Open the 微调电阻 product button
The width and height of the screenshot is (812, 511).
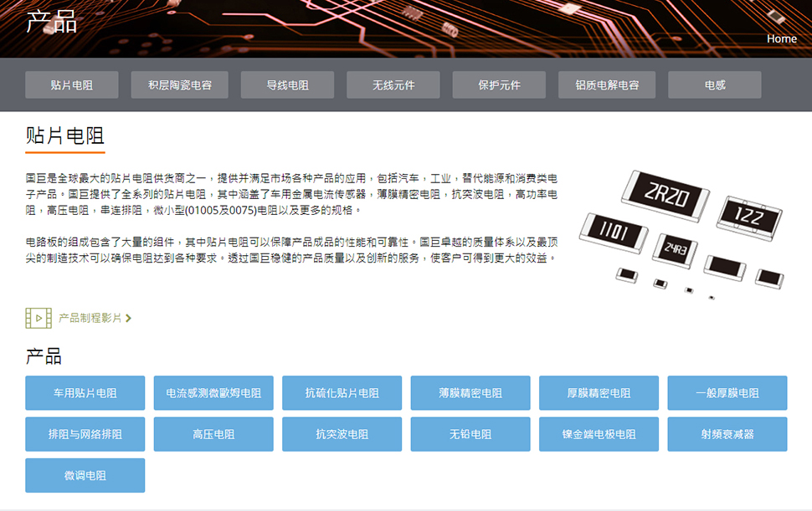point(85,475)
